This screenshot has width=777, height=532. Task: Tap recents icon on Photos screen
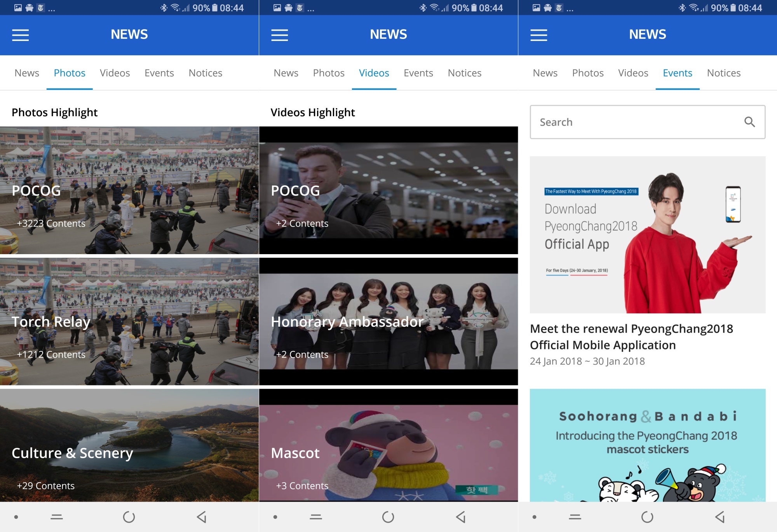pyautogui.click(x=57, y=517)
